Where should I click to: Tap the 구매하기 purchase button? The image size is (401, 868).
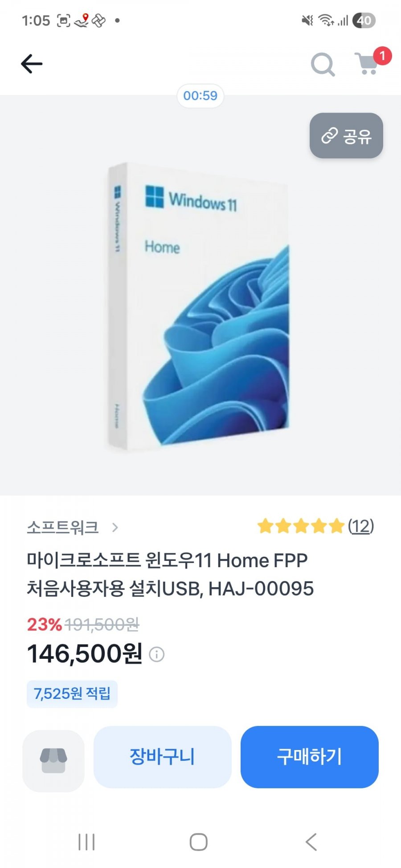[309, 757]
